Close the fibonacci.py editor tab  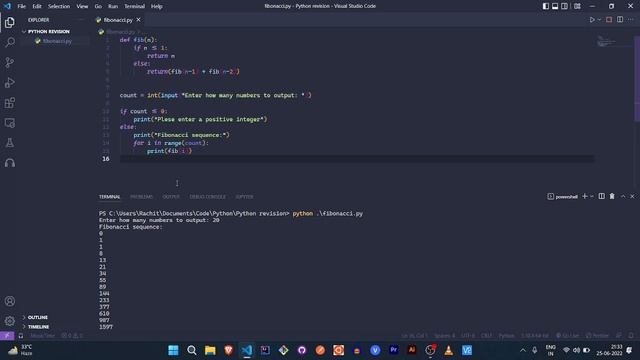pos(138,20)
